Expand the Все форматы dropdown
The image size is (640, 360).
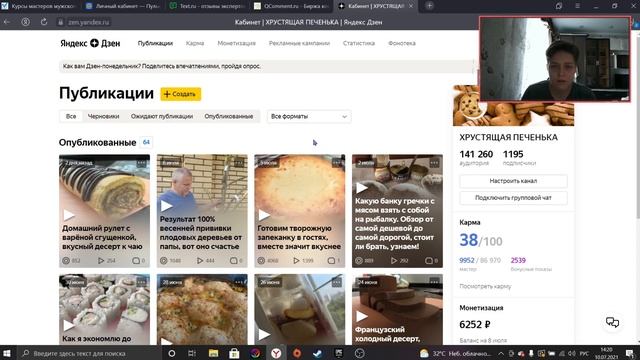(x=309, y=116)
